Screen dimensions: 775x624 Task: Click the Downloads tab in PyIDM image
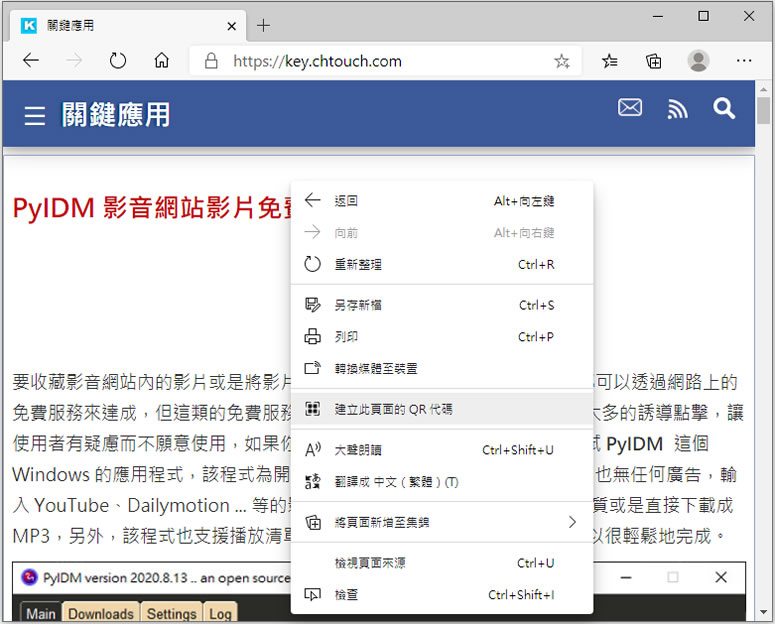tap(101, 613)
